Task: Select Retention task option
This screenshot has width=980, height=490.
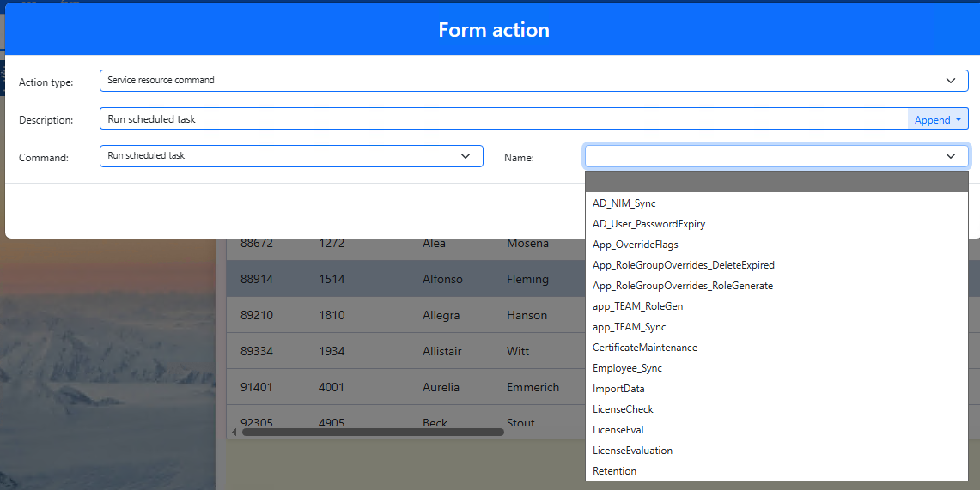Action: [x=776, y=470]
